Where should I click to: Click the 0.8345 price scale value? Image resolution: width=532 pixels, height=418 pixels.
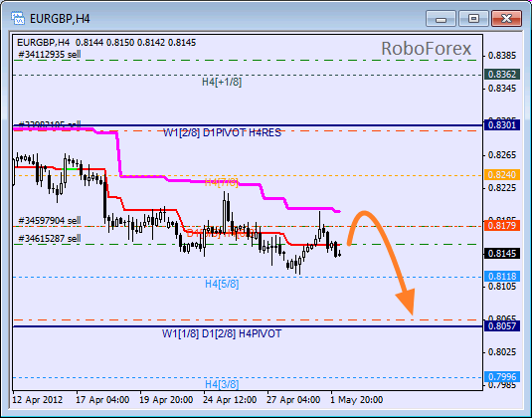point(502,89)
